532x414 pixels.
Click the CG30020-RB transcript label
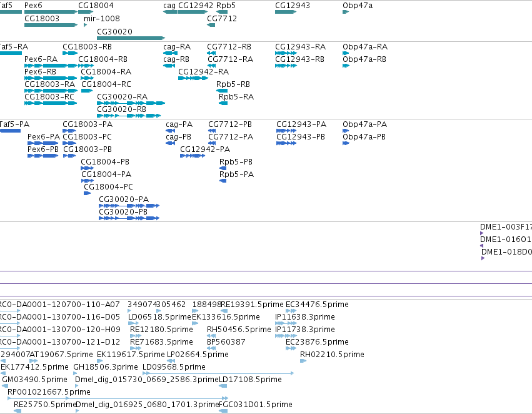(122, 109)
